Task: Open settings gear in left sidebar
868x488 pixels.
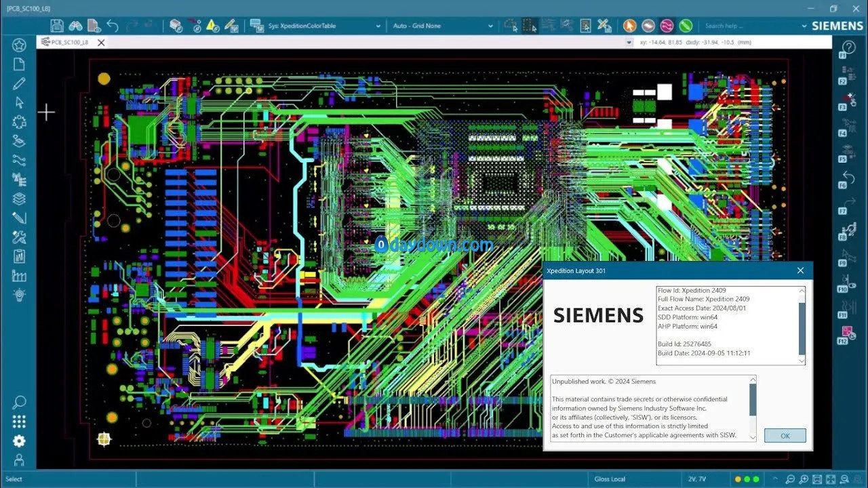Action: pyautogui.click(x=19, y=441)
